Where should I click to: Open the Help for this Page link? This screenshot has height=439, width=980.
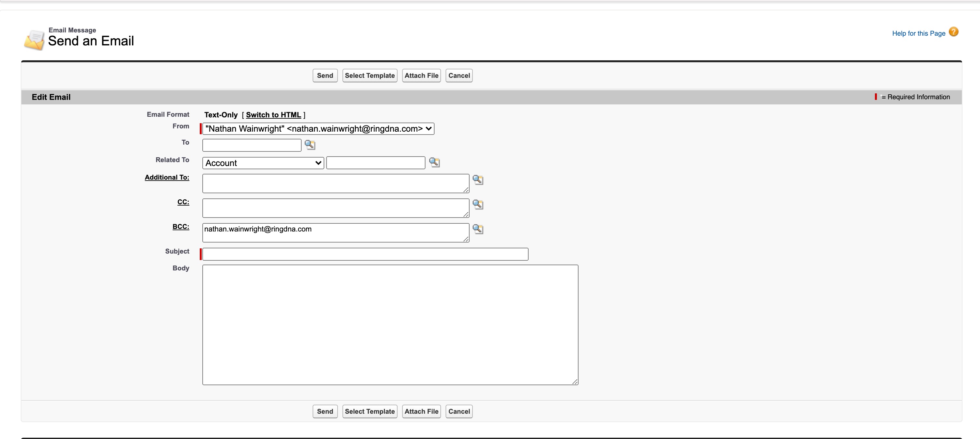pos(918,33)
